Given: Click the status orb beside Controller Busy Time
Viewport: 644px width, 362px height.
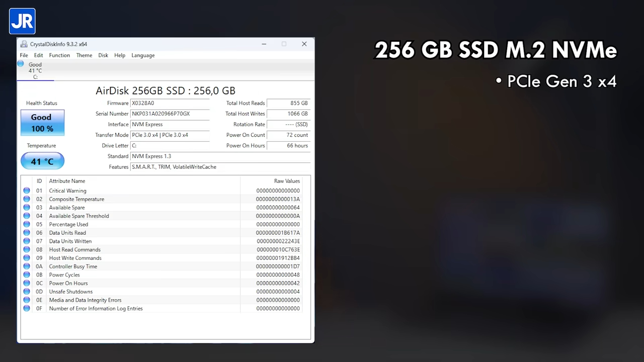Looking at the screenshot, I should coord(27,266).
